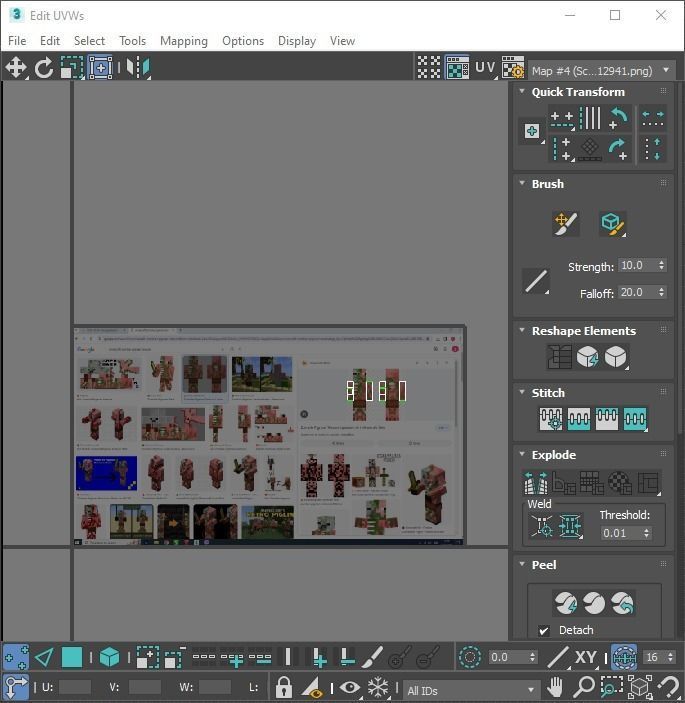Toggle show map in dialog icon
This screenshot has width=685, height=703.
pyautogui.click(x=457, y=67)
